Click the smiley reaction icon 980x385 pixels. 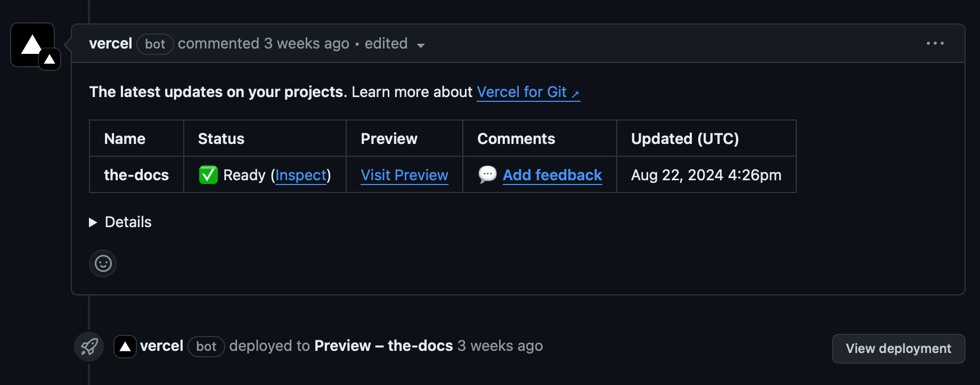click(x=102, y=263)
